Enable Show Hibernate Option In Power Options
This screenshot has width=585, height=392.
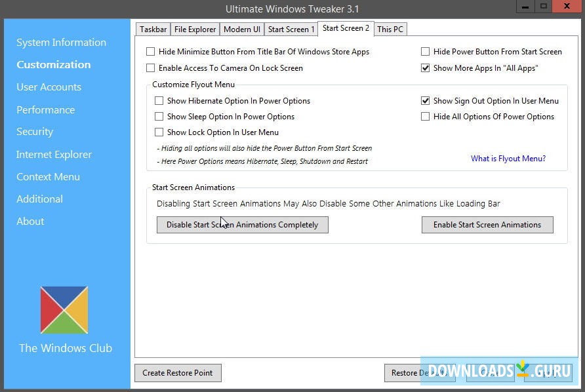click(159, 100)
